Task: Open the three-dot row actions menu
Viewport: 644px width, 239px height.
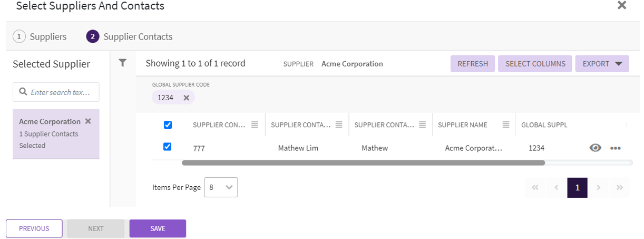Action: [615, 148]
